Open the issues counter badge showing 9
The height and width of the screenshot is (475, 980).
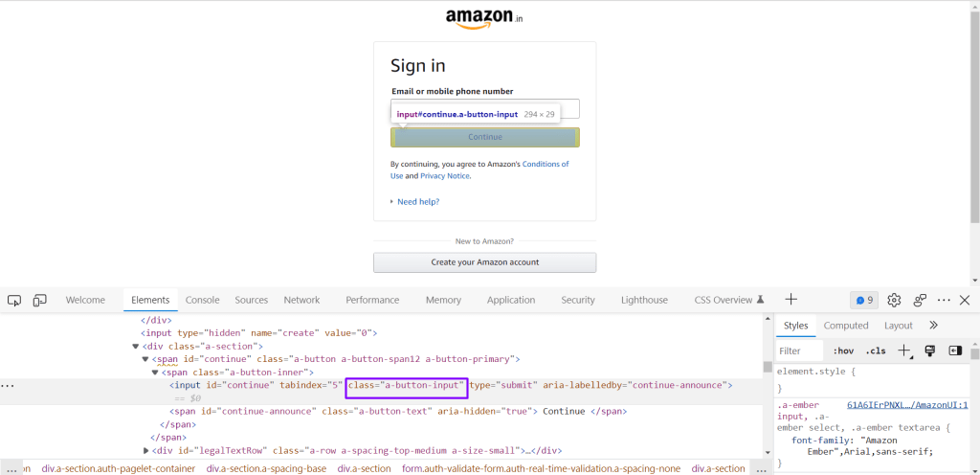[x=864, y=300]
